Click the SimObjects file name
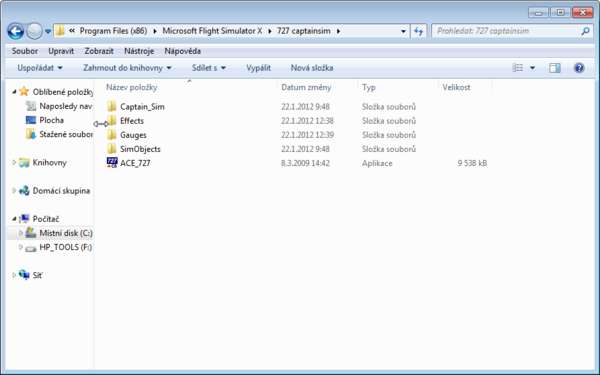Screen dimensions: 600x375 (x=140, y=149)
